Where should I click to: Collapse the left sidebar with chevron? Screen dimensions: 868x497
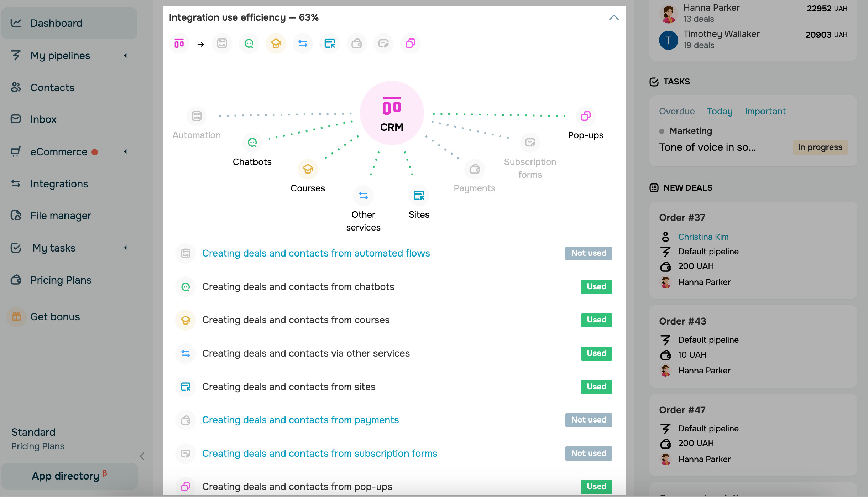click(142, 456)
